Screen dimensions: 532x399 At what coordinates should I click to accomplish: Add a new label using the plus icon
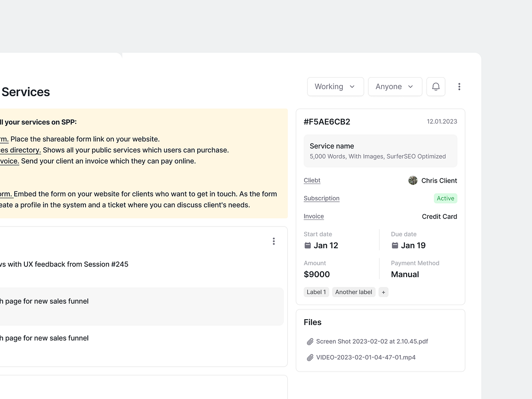383,292
